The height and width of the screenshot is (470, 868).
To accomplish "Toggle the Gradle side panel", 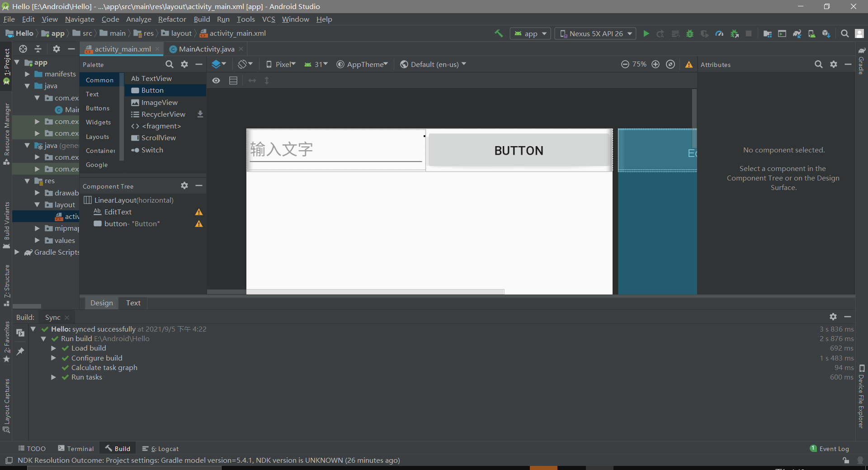I will 862,61.
